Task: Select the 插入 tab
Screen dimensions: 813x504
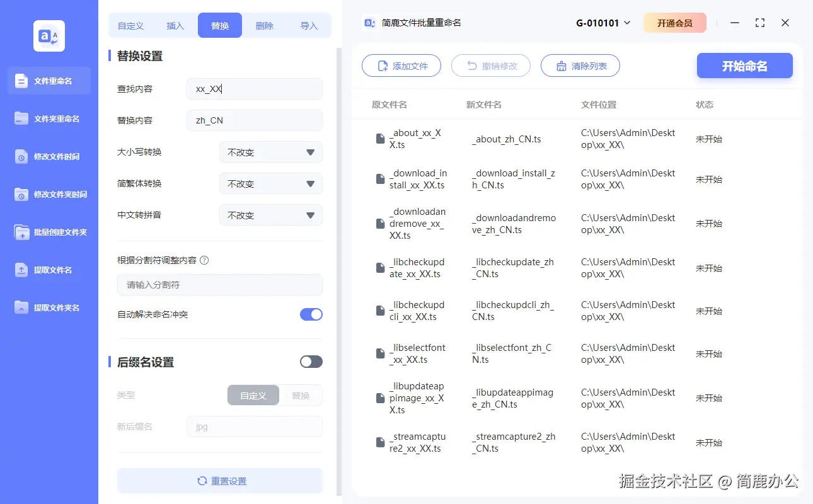Action: pos(175,25)
